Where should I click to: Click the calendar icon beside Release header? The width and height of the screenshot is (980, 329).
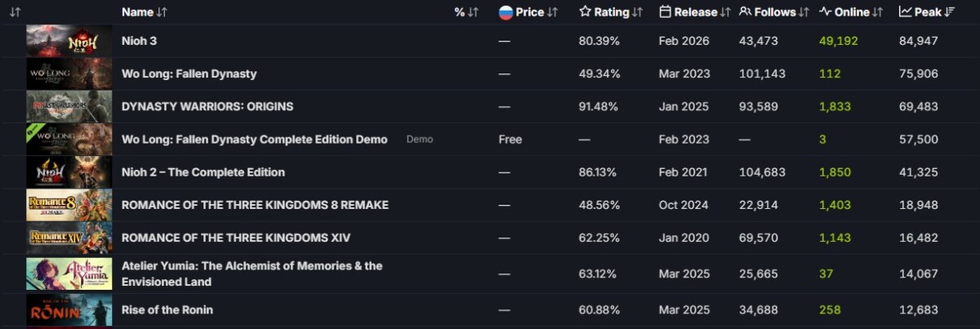click(x=666, y=12)
